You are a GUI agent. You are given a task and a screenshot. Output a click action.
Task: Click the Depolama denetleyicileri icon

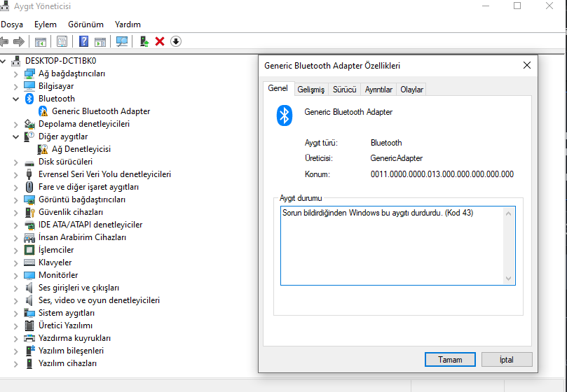coord(29,124)
